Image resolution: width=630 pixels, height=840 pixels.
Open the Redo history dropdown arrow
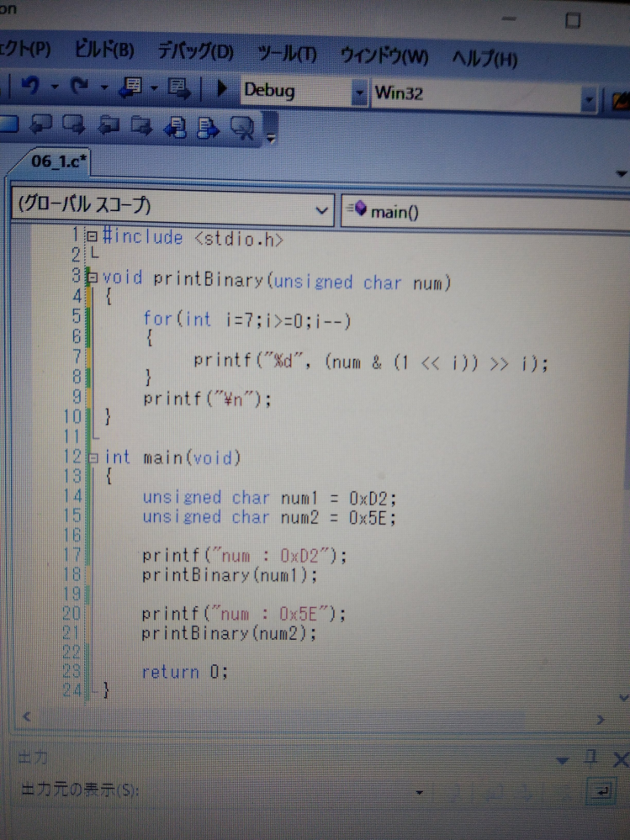click(x=104, y=87)
